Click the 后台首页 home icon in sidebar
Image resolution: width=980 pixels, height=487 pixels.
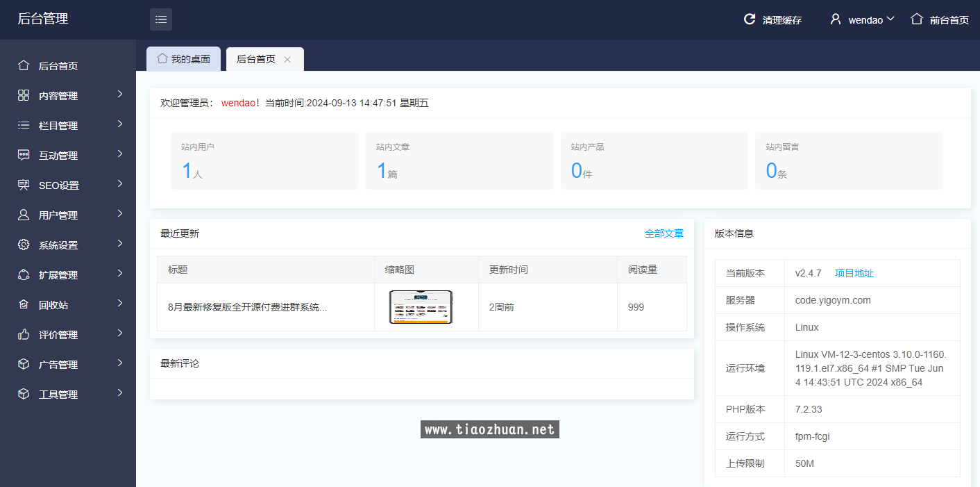(24, 65)
